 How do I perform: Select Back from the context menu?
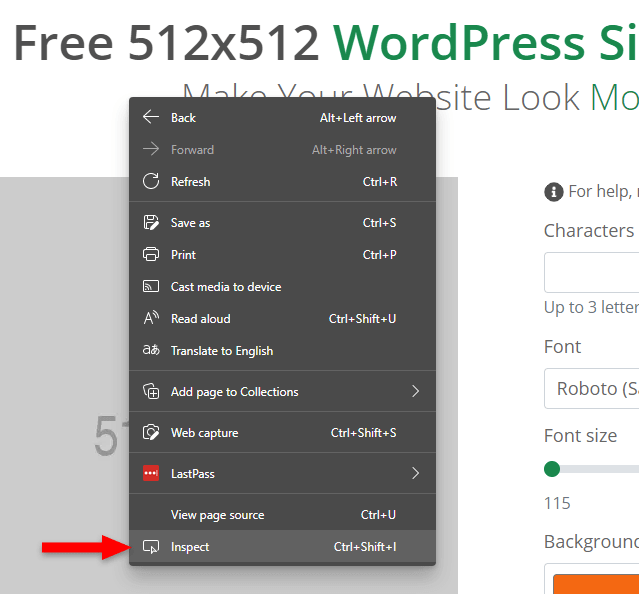point(282,117)
